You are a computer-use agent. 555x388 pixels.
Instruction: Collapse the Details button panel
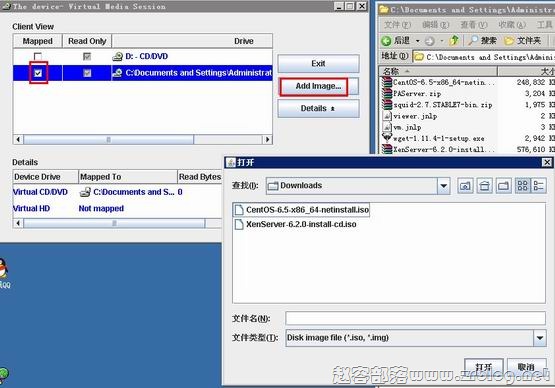[318, 108]
